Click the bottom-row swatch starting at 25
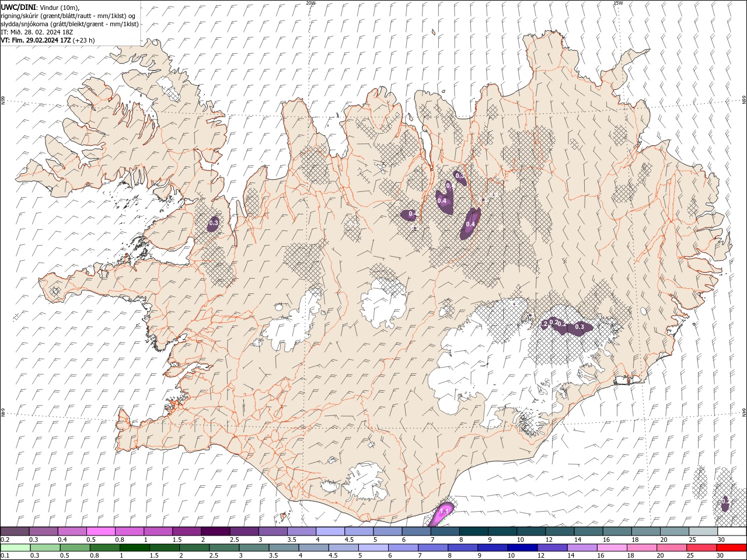Screen dimensions: 747x560 click(x=702, y=548)
